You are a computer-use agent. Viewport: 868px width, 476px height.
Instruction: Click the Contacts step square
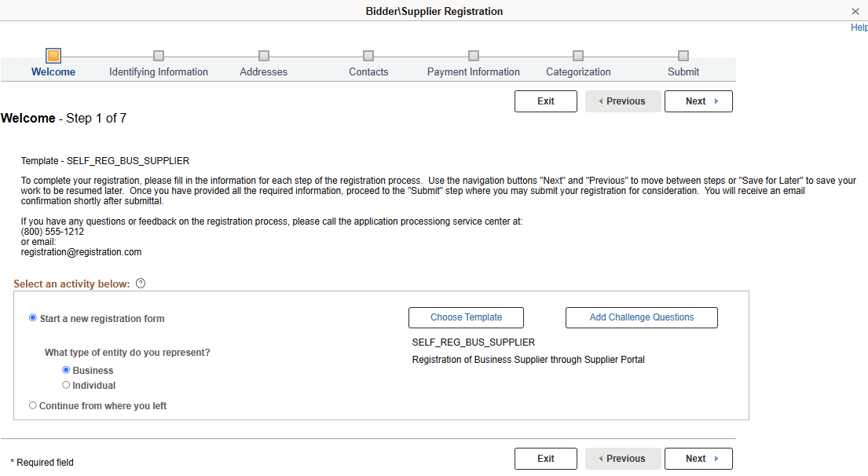click(x=368, y=56)
